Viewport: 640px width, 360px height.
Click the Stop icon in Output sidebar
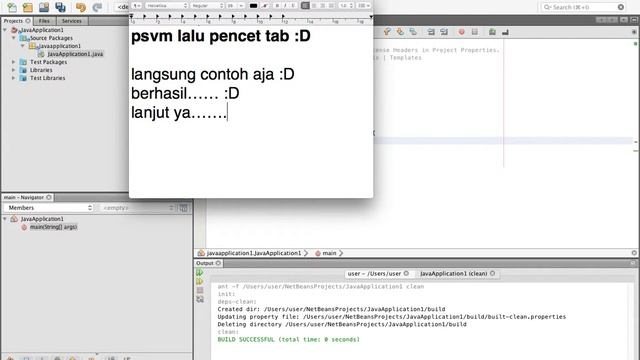200,291
